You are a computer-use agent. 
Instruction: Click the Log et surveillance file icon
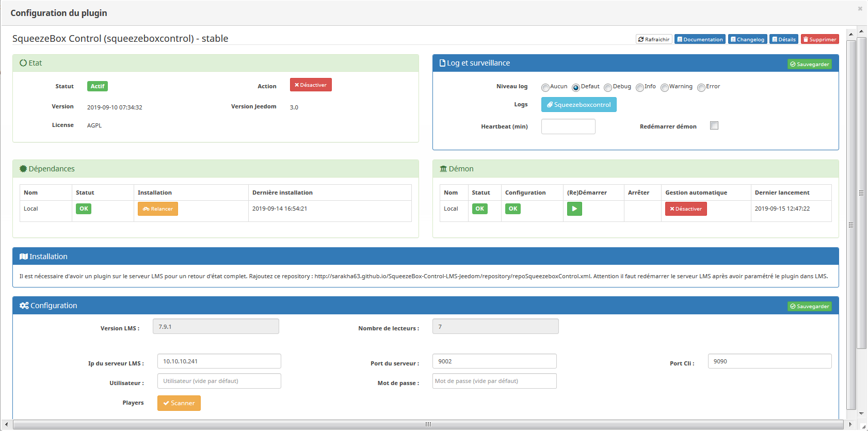point(442,63)
